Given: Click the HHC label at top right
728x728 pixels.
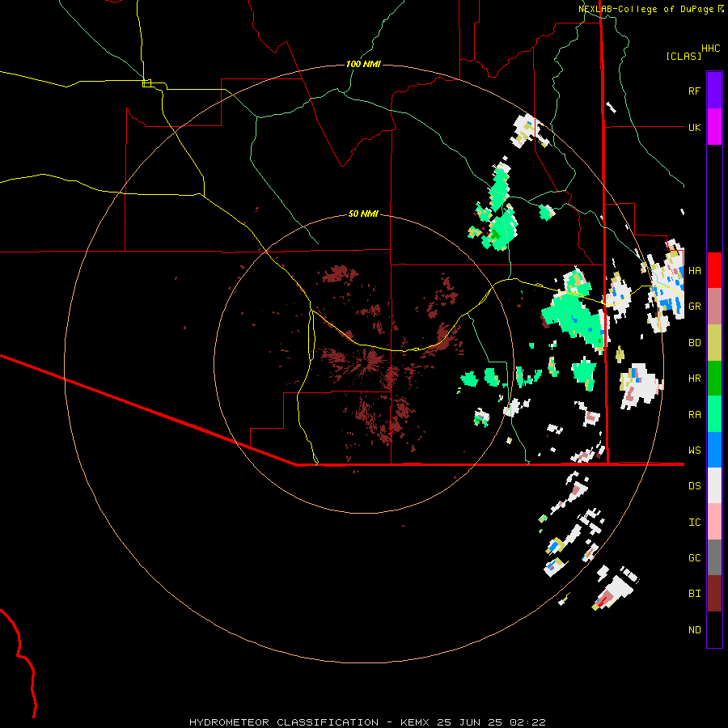Looking at the screenshot, I should [x=710, y=49].
